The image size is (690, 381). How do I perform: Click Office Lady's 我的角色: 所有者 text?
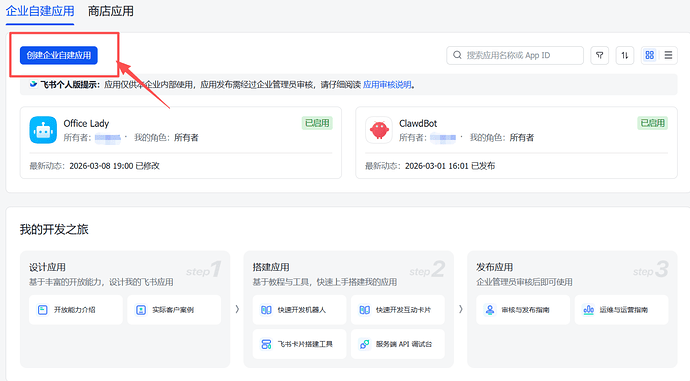tap(166, 138)
